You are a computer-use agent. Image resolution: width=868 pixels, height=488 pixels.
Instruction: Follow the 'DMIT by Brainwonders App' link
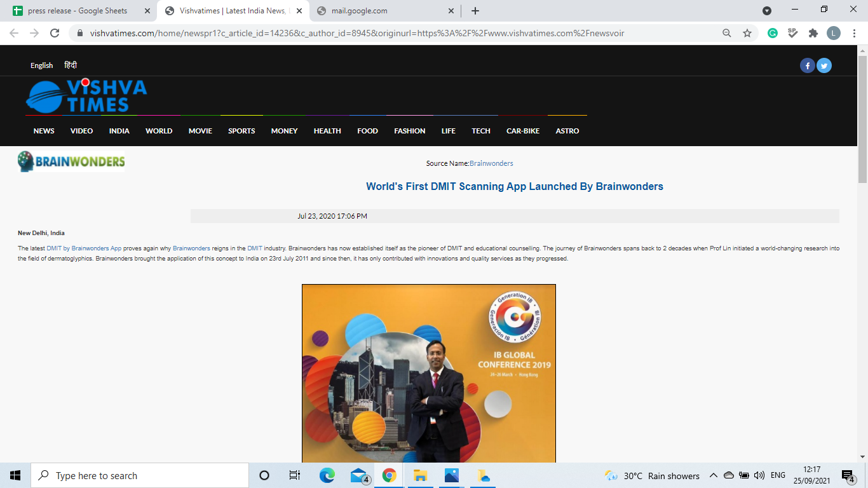(84, 248)
